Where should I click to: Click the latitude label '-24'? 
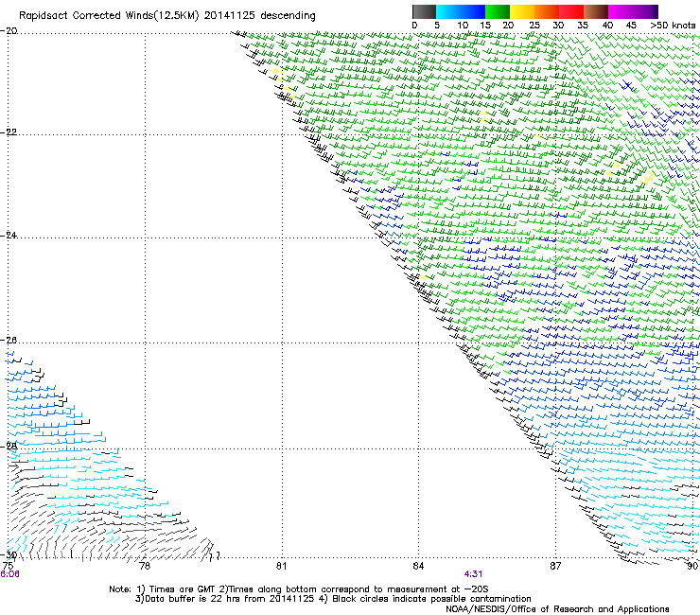(x=9, y=235)
